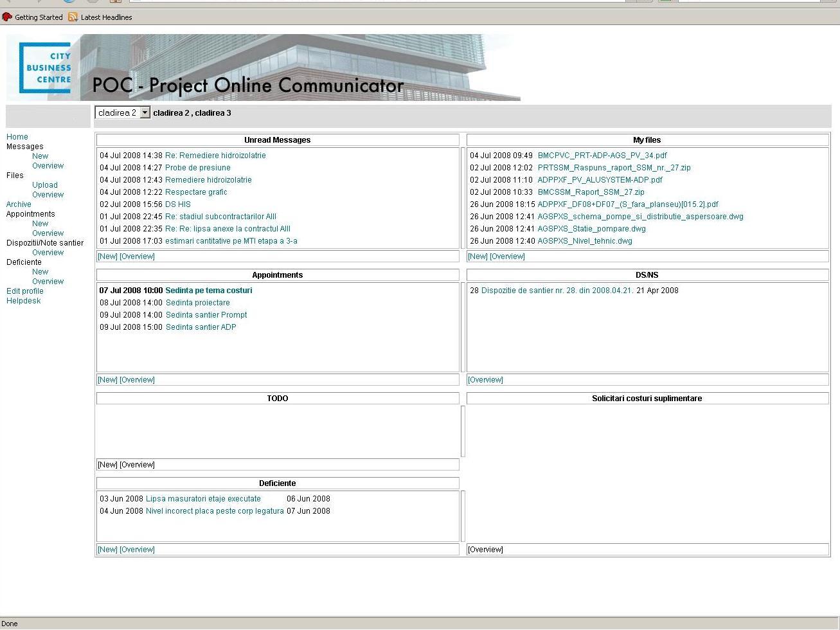Open message Probe de presiune
Screen dimensions: 840x630
(x=198, y=168)
